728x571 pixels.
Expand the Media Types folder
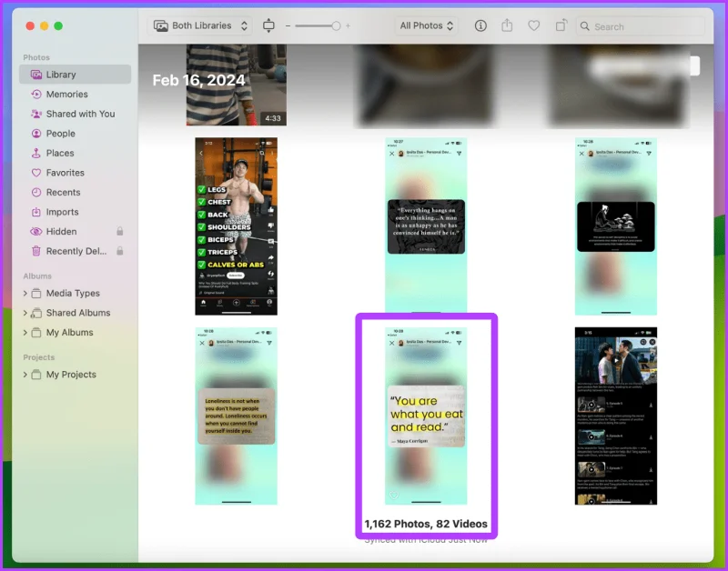click(x=25, y=293)
